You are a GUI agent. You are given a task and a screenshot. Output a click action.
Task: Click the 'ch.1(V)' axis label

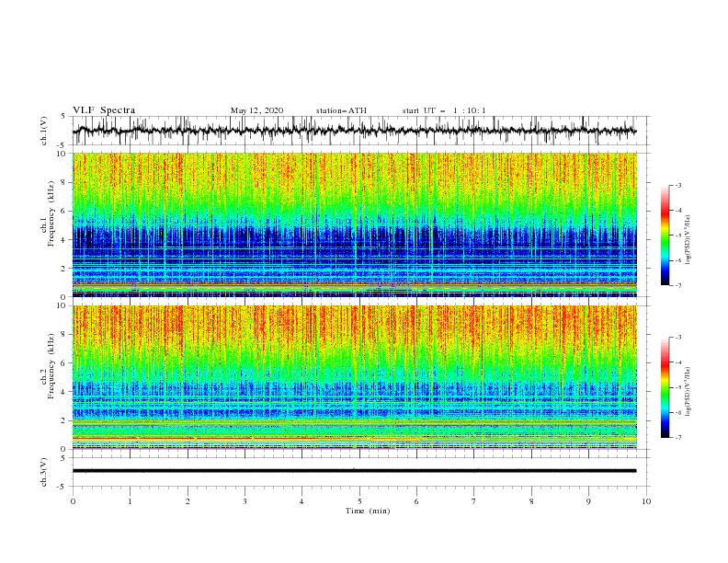pos(44,131)
